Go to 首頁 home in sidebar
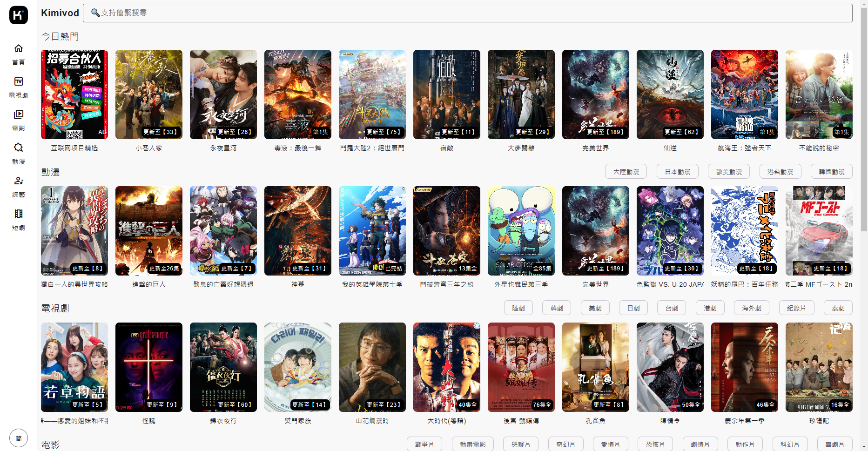 pyautogui.click(x=19, y=54)
